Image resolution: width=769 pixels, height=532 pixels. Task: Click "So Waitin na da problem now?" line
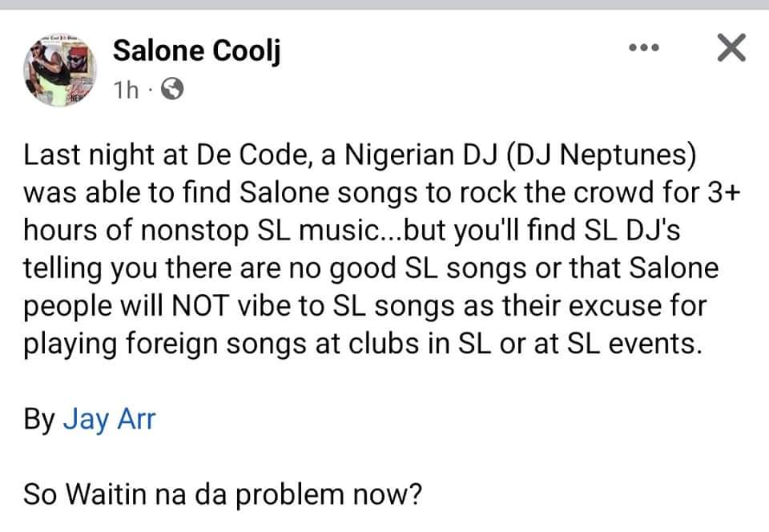tap(223, 493)
